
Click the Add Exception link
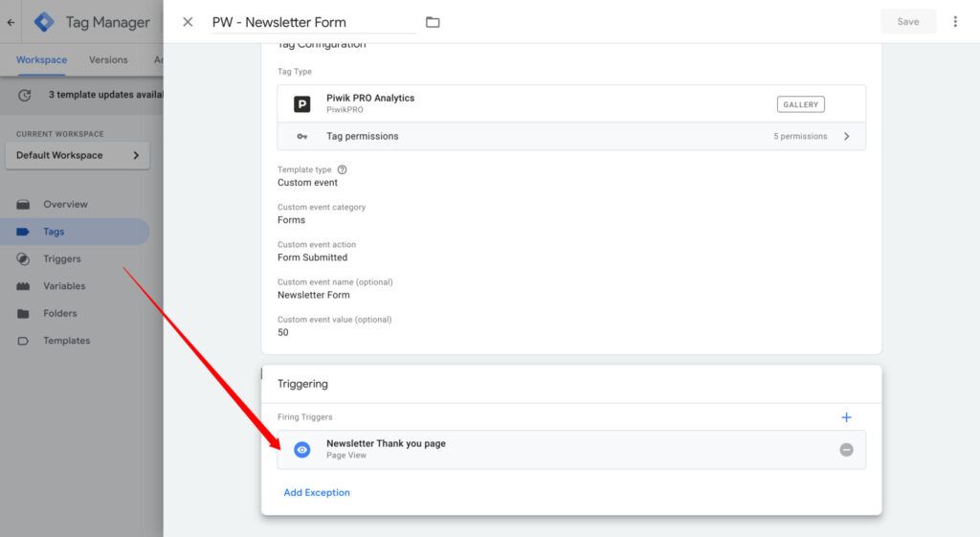point(317,493)
